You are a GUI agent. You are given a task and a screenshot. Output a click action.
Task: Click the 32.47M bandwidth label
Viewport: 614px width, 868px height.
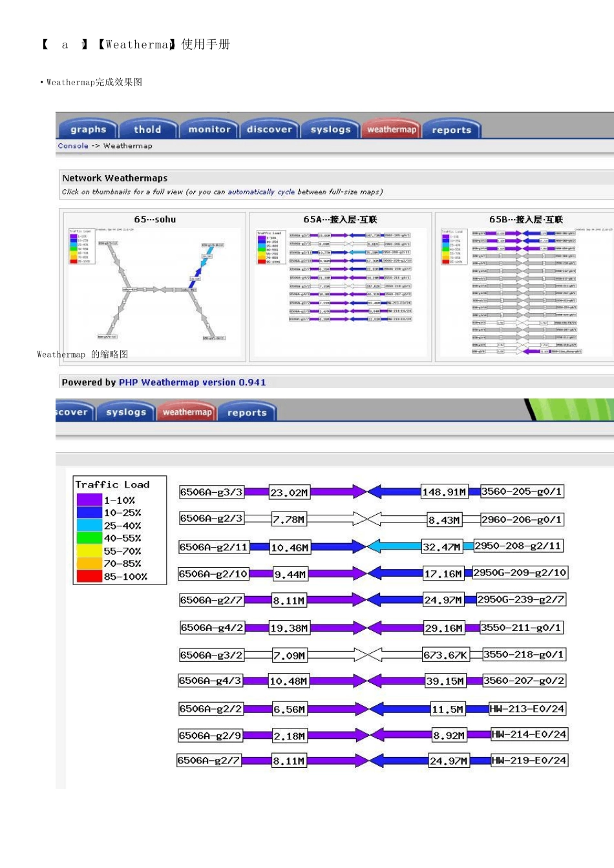[x=442, y=547]
